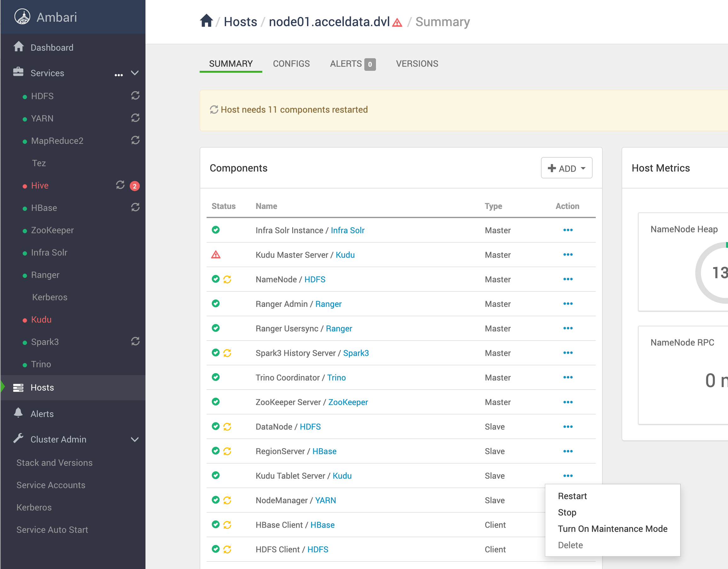Click the Dashboard house icon in sidebar
Viewport: 728px width, 569px height.
point(19,47)
